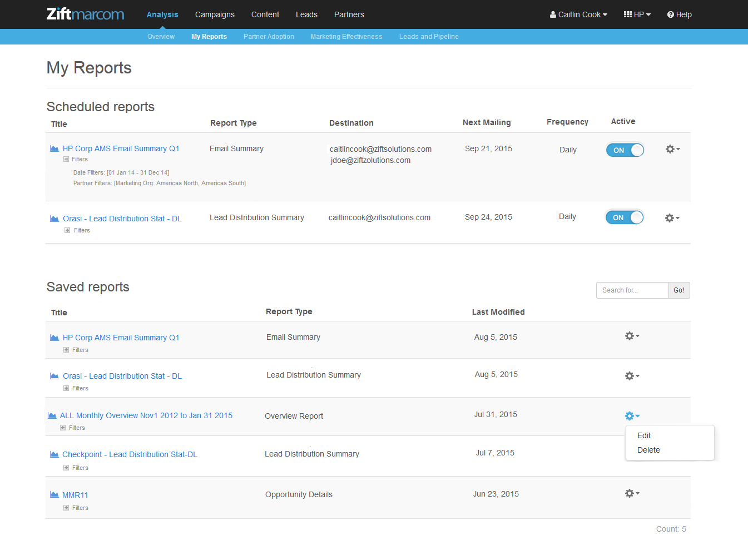
Task: Click the Partner Filters description line
Action: pyautogui.click(x=160, y=183)
